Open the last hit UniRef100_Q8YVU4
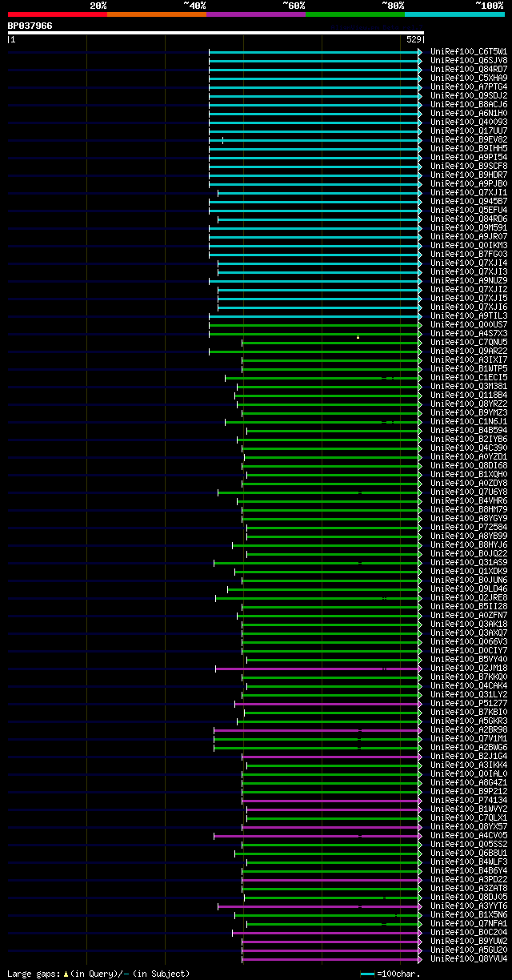The width and height of the screenshot is (512, 980). (469, 958)
